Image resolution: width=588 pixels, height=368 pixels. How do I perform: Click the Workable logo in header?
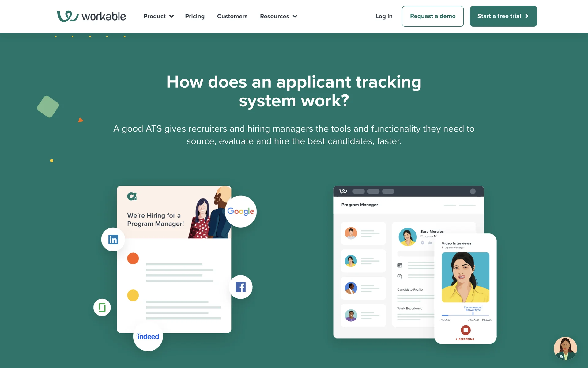91,16
